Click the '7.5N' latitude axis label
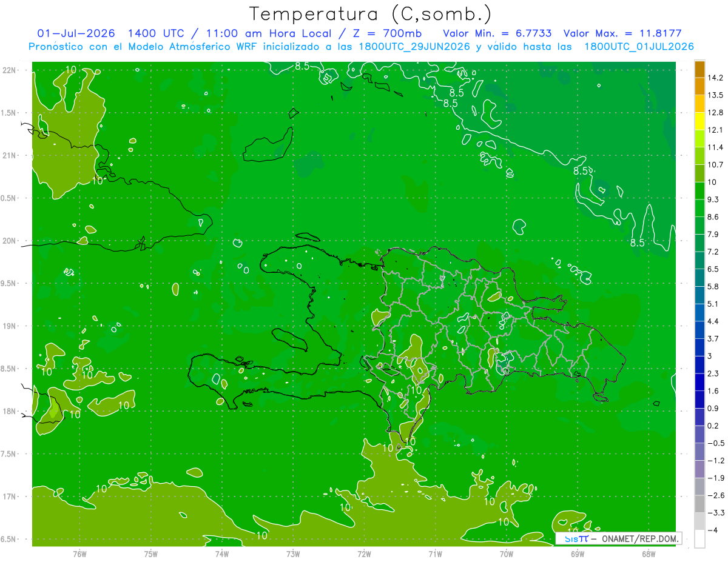The image size is (728, 562). tap(9, 454)
